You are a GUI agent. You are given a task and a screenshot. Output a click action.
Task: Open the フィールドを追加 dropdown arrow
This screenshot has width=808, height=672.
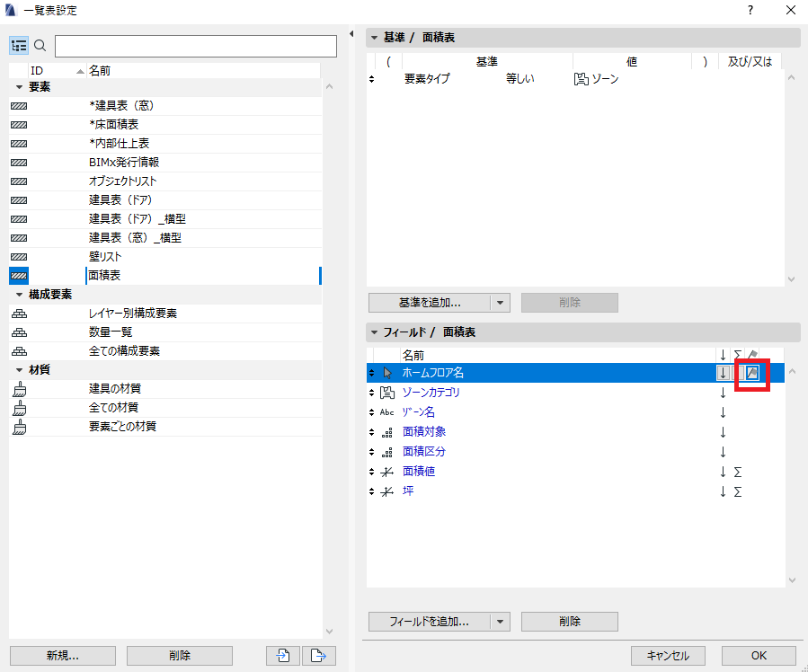(500, 622)
